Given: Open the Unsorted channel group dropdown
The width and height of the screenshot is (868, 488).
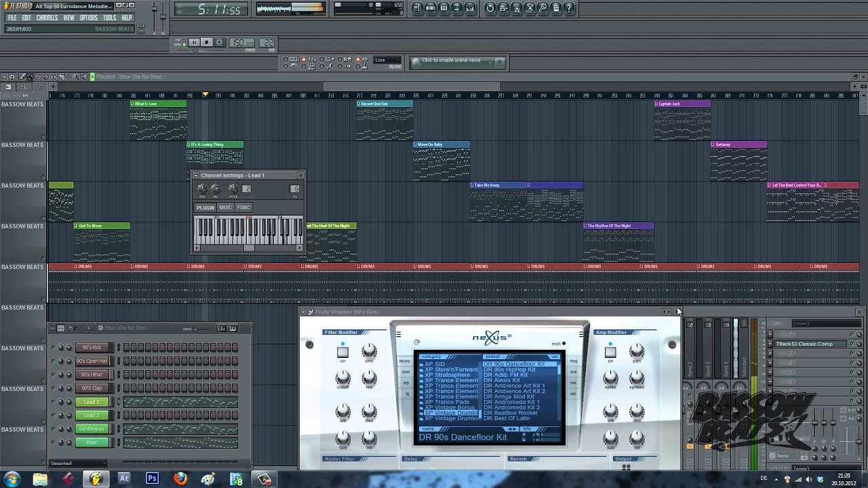Looking at the screenshot, I should click(x=79, y=463).
